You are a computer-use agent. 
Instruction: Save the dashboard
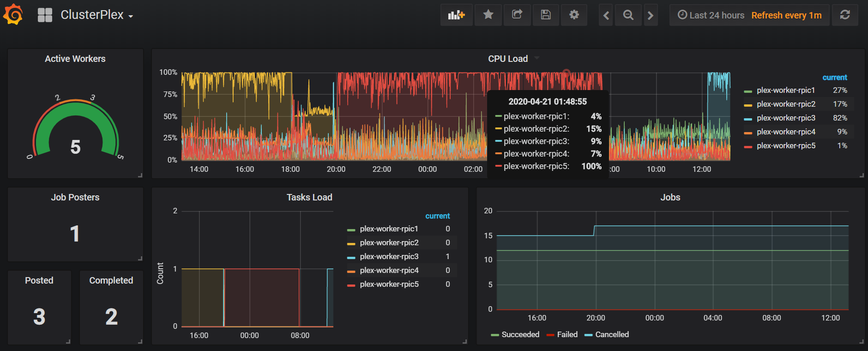546,15
